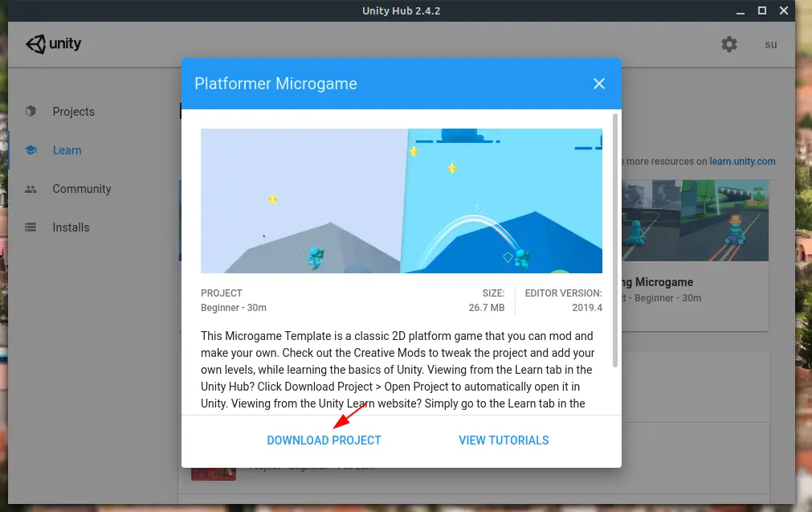Image resolution: width=812 pixels, height=512 pixels.
Task: Click the Platformer Microgame dialog title
Action: click(275, 84)
